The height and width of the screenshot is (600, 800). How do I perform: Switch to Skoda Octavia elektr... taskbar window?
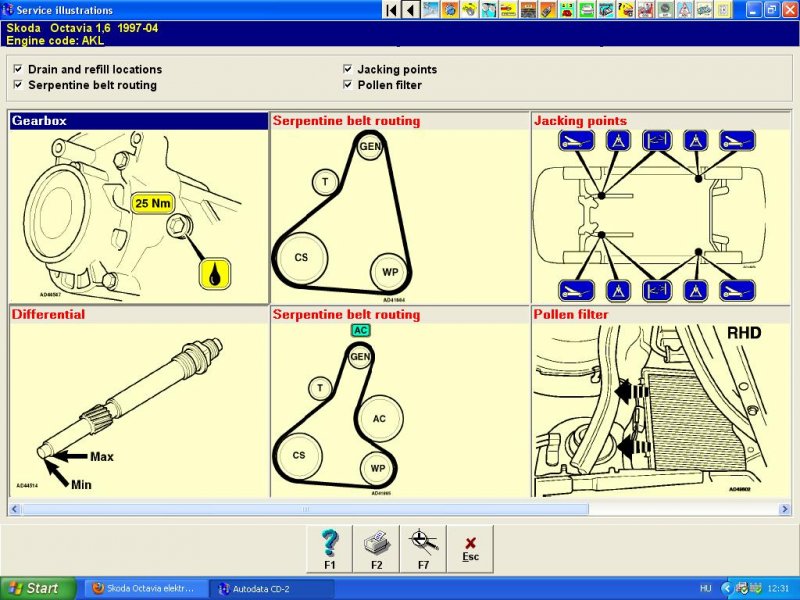tap(144, 588)
